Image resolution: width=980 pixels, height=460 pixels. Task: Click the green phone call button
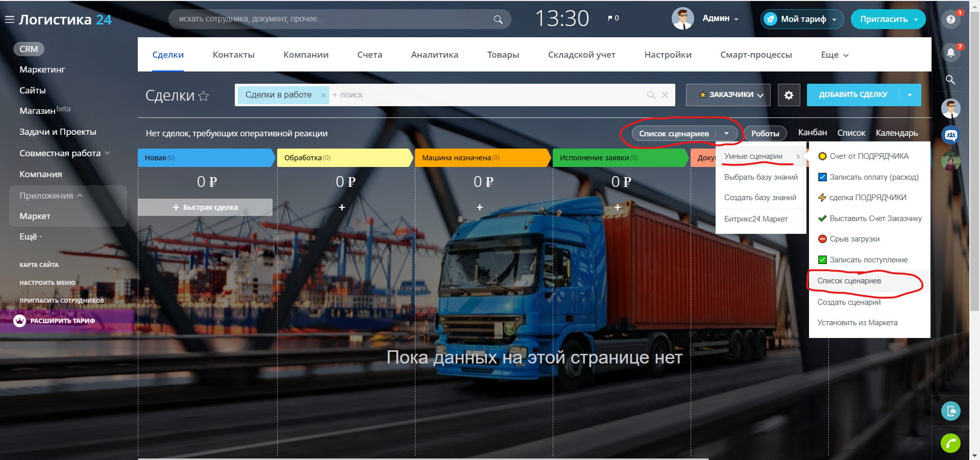pos(950,443)
